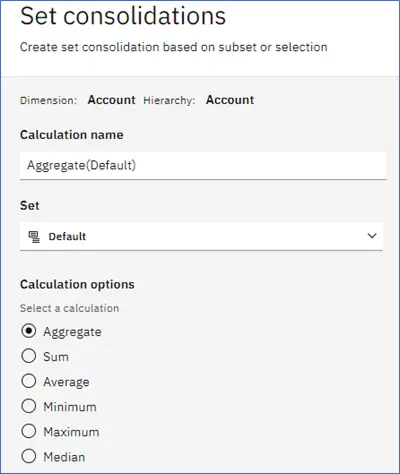
Task: Click the Hierarchy label
Action: (169, 101)
